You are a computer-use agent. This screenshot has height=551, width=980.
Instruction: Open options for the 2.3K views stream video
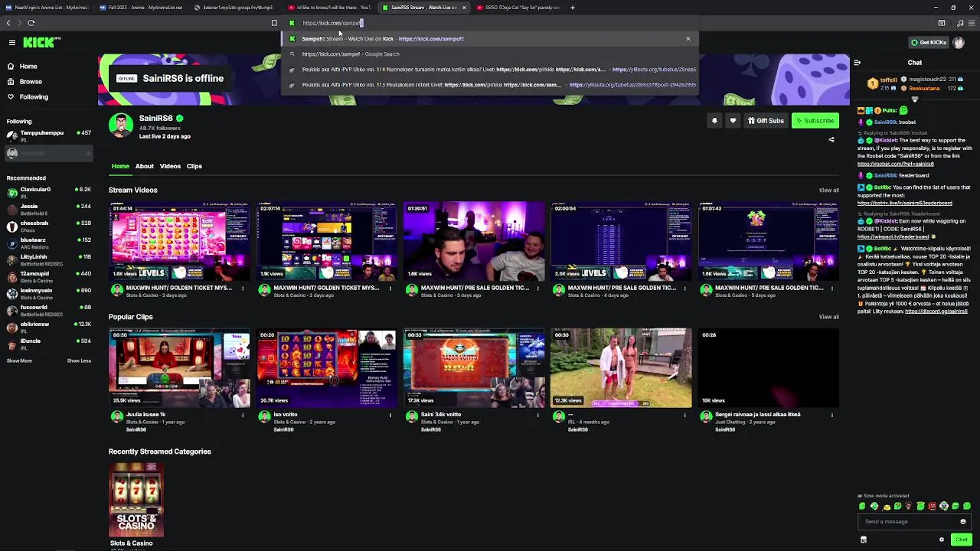point(684,289)
